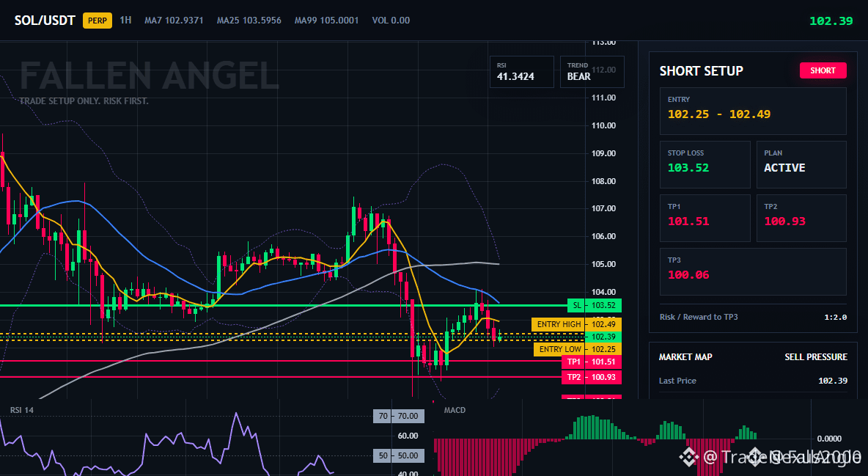Click the MACD 0.0000 axis value
The image size is (868, 476).
click(829, 439)
